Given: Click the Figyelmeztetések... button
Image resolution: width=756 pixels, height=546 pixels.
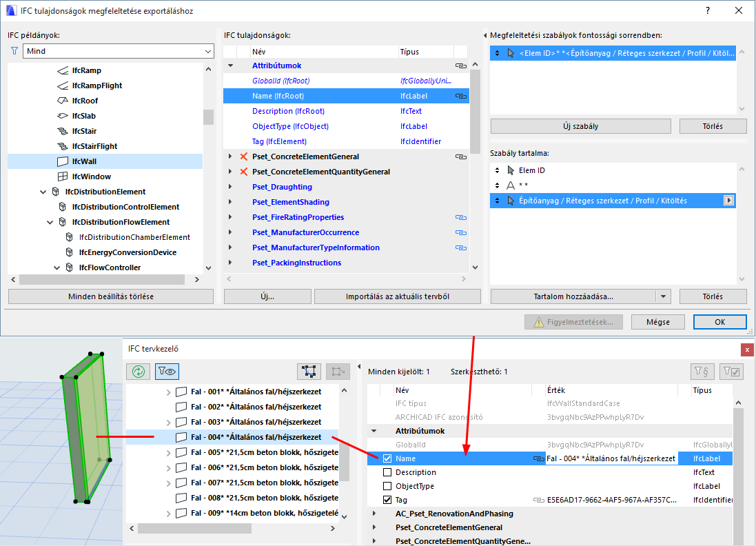Looking at the screenshot, I should (574, 322).
